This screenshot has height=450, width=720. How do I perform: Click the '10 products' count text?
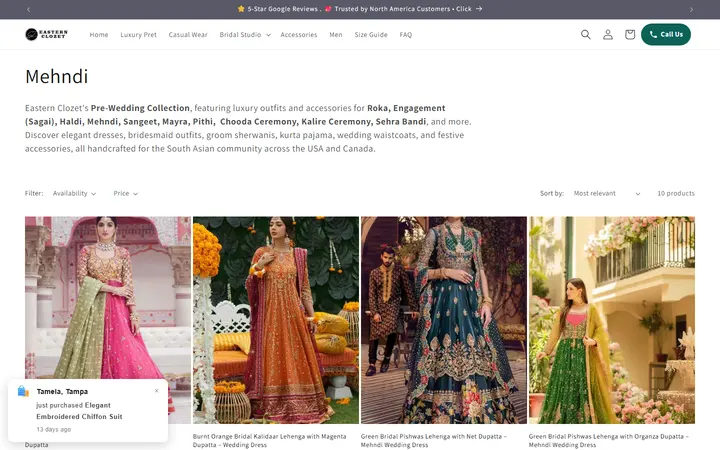(676, 193)
